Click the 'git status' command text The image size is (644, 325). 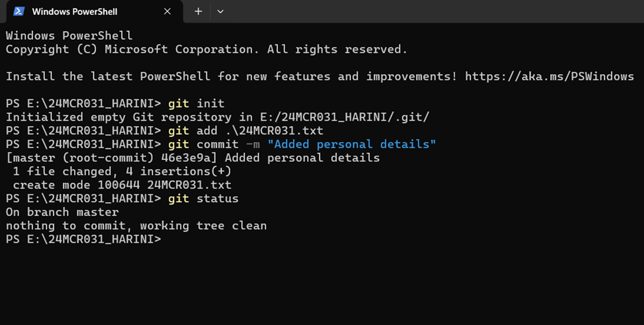pyautogui.click(x=203, y=198)
